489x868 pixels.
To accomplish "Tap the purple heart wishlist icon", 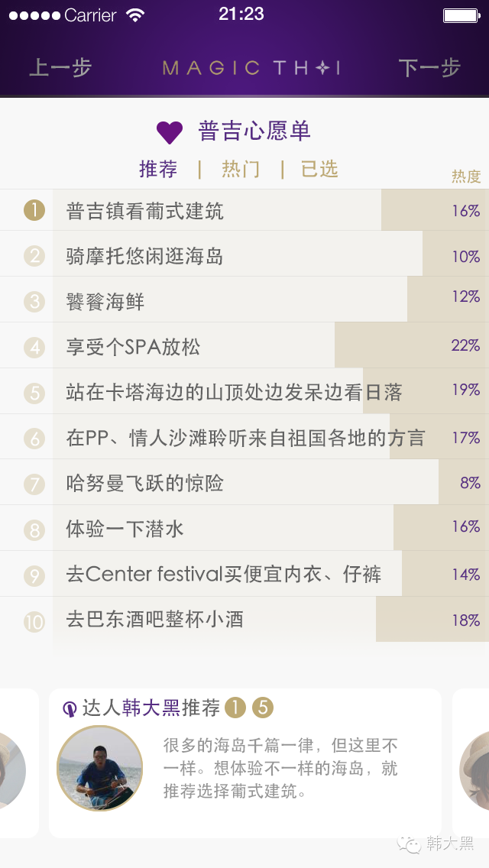I will point(170,132).
